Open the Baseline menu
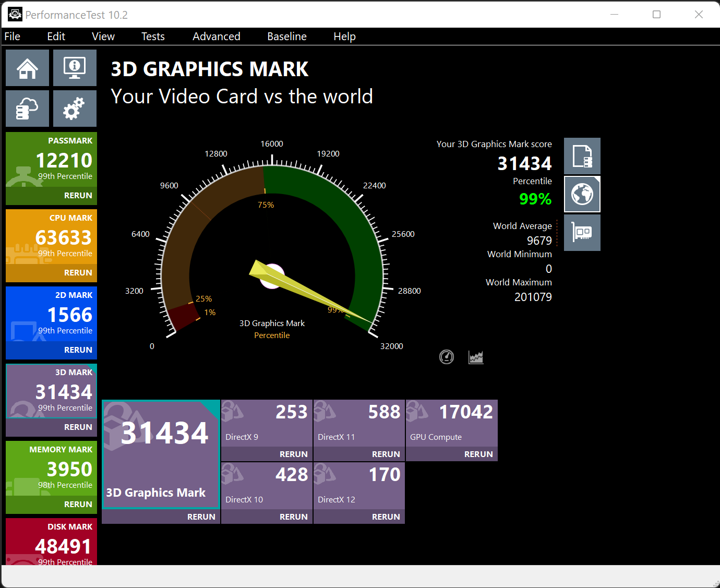Viewport: 720px width, 588px height. [x=286, y=37]
